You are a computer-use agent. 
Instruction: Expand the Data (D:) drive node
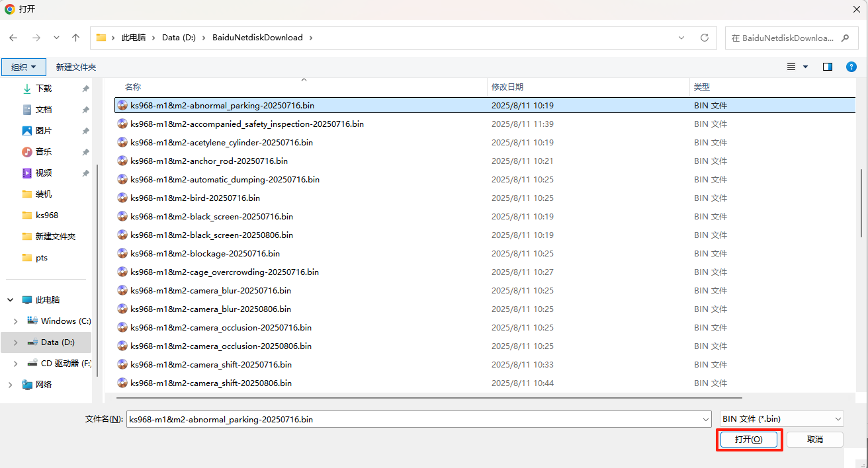point(16,342)
